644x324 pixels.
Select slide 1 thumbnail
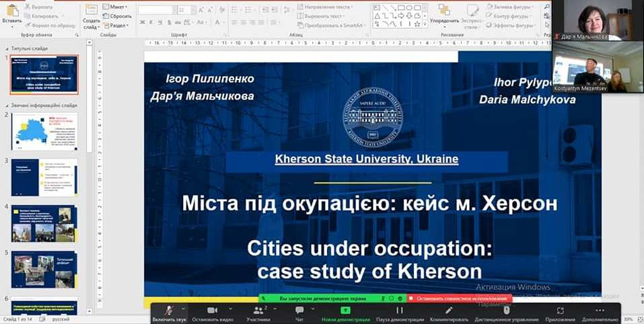44,75
